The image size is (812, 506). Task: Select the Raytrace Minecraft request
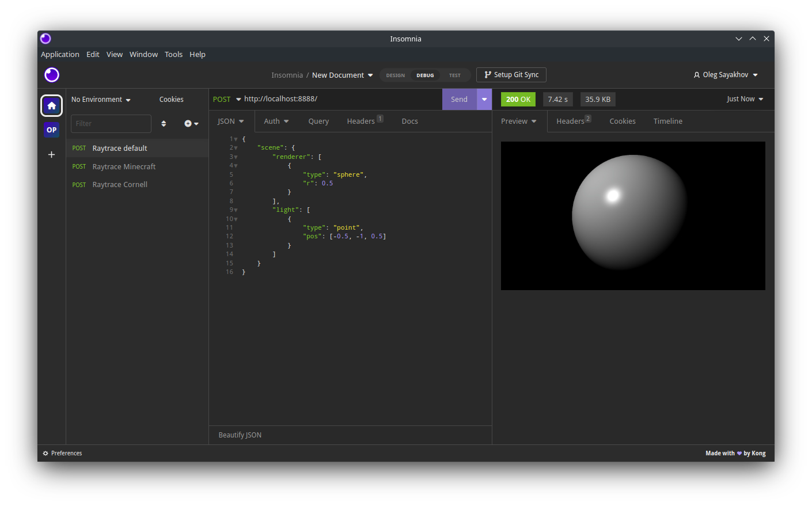pos(124,167)
